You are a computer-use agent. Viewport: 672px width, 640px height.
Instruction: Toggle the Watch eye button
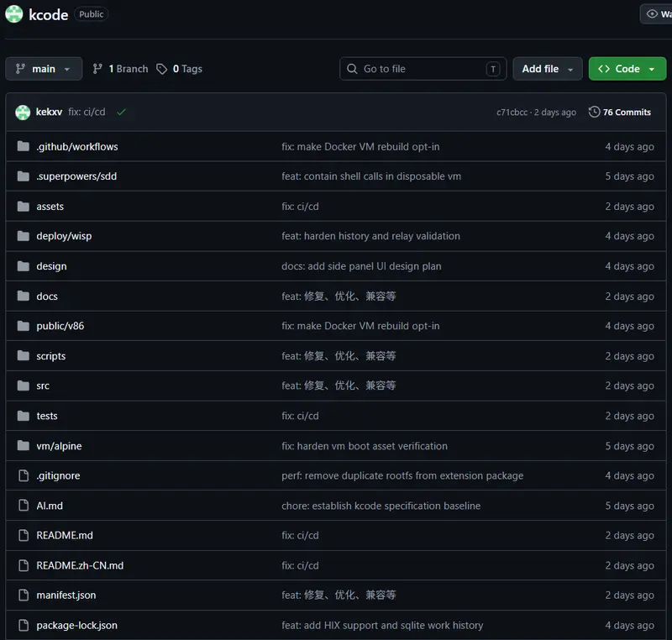coord(656,14)
